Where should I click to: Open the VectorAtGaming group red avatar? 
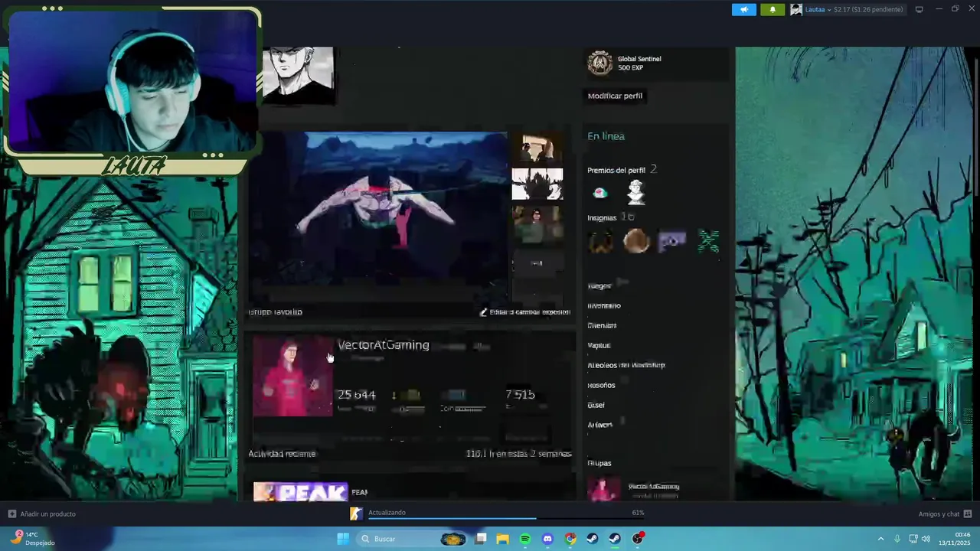(x=292, y=377)
